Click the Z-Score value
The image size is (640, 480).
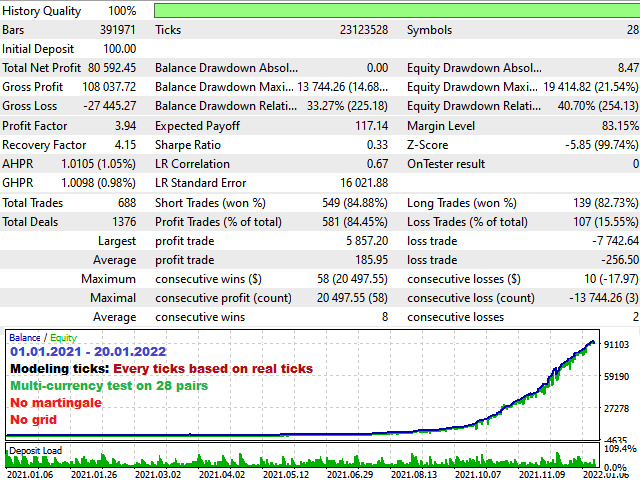pos(598,145)
